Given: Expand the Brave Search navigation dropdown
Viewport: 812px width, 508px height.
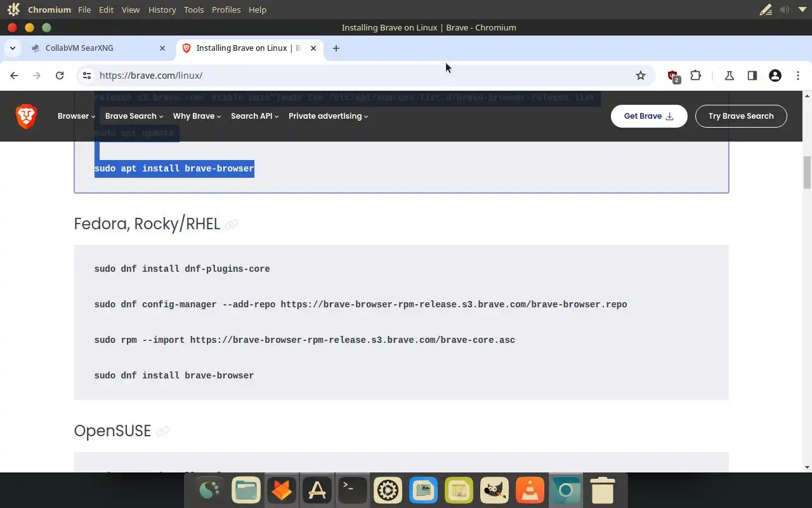Looking at the screenshot, I should click(134, 116).
